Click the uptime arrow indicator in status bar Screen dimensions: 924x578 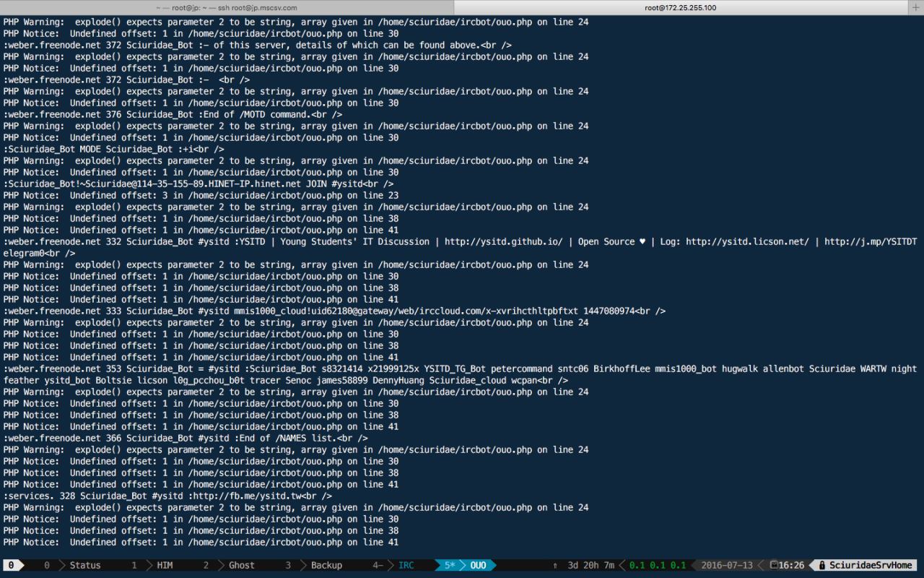click(554, 565)
